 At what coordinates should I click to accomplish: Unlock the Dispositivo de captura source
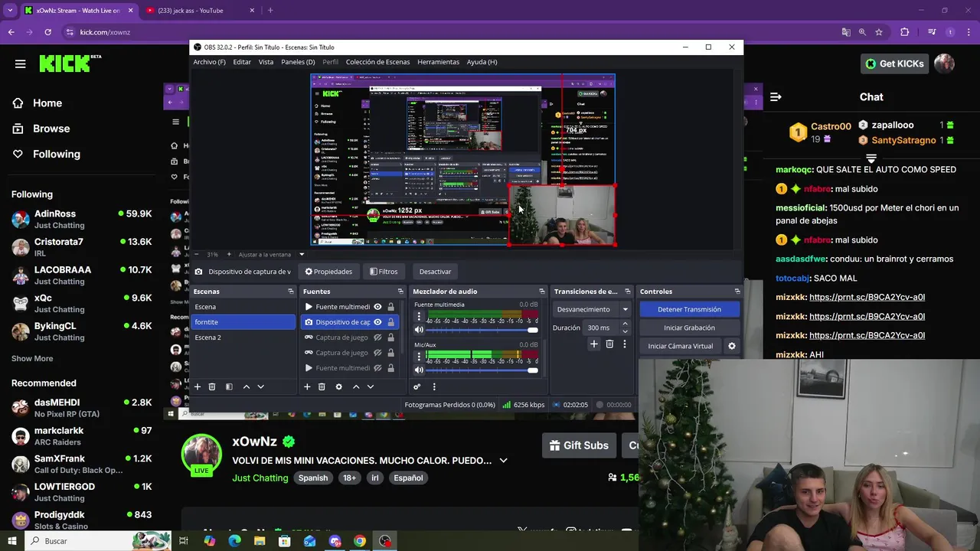[391, 322]
